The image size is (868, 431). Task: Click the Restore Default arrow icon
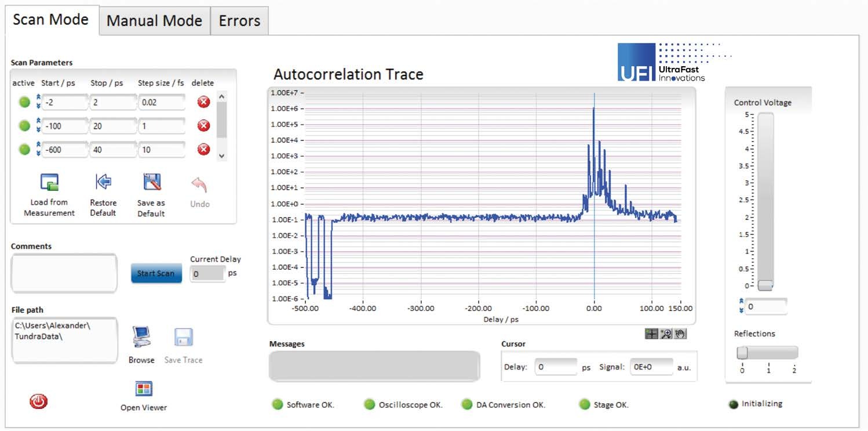tap(103, 182)
